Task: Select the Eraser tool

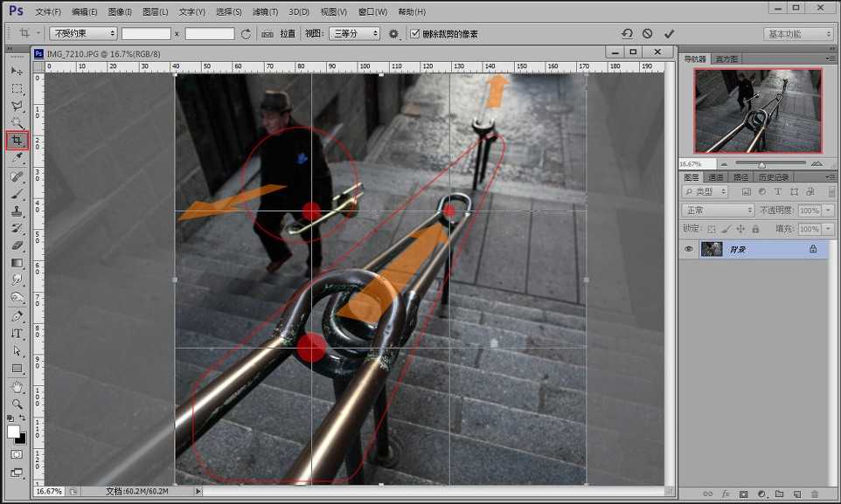Action: pos(17,245)
